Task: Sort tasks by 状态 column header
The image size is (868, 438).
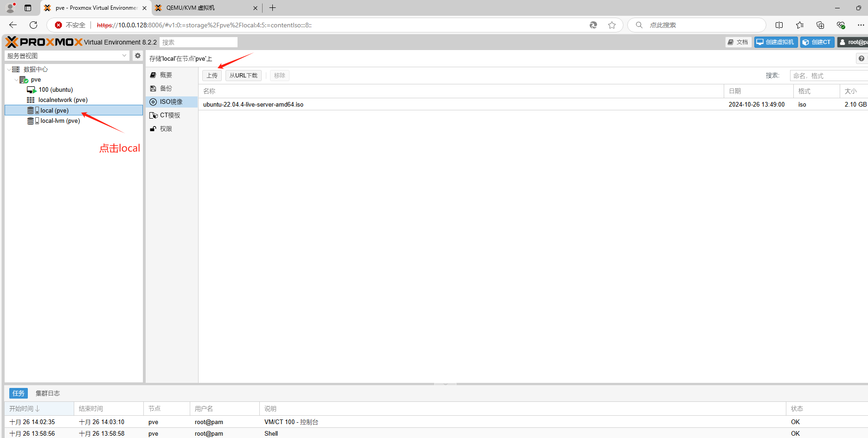Action: pyautogui.click(x=827, y=409)
